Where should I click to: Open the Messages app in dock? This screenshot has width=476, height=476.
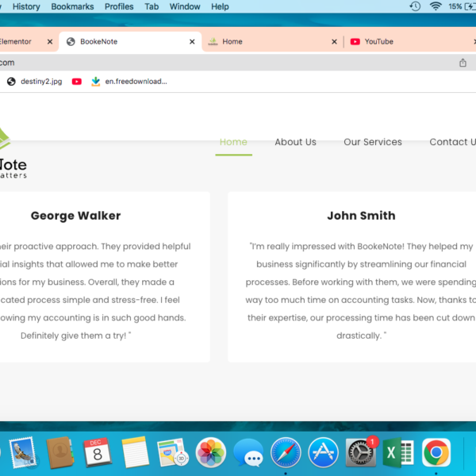point(248,453)
